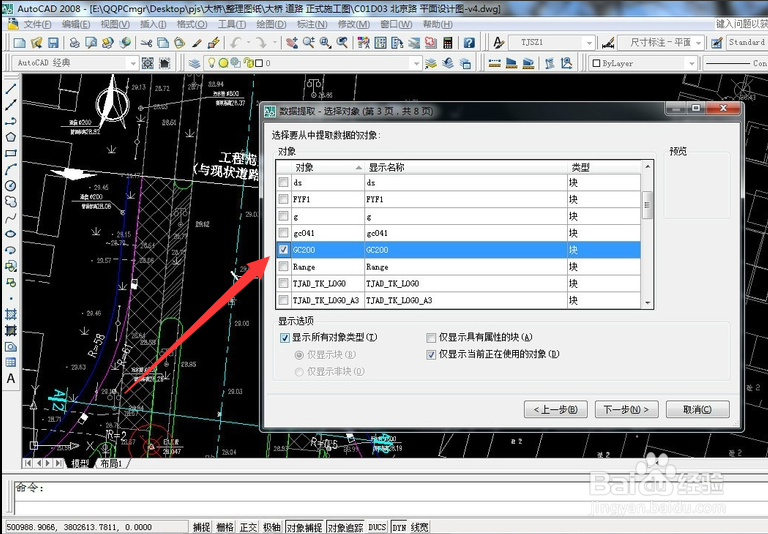This screenshot has width=768, height=534.
Task: Click the 类型 column header
Action: [604, 168]
